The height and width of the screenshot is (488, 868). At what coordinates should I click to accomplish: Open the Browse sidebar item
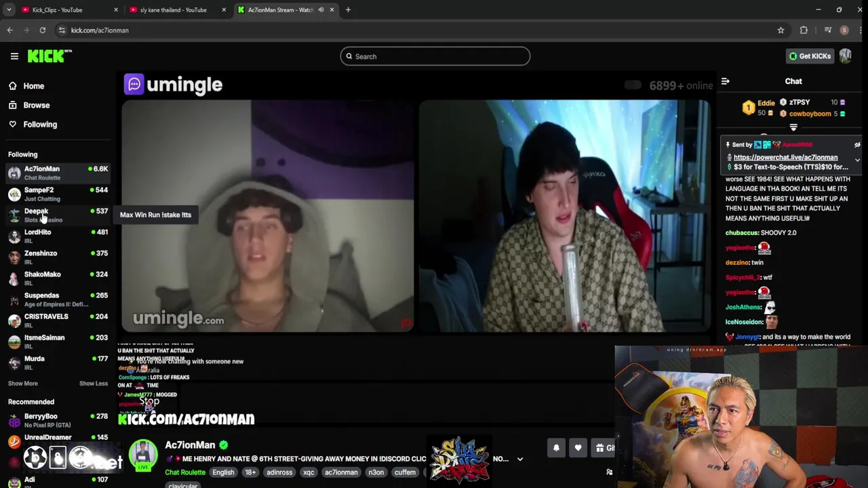click(x=37, y=105)
